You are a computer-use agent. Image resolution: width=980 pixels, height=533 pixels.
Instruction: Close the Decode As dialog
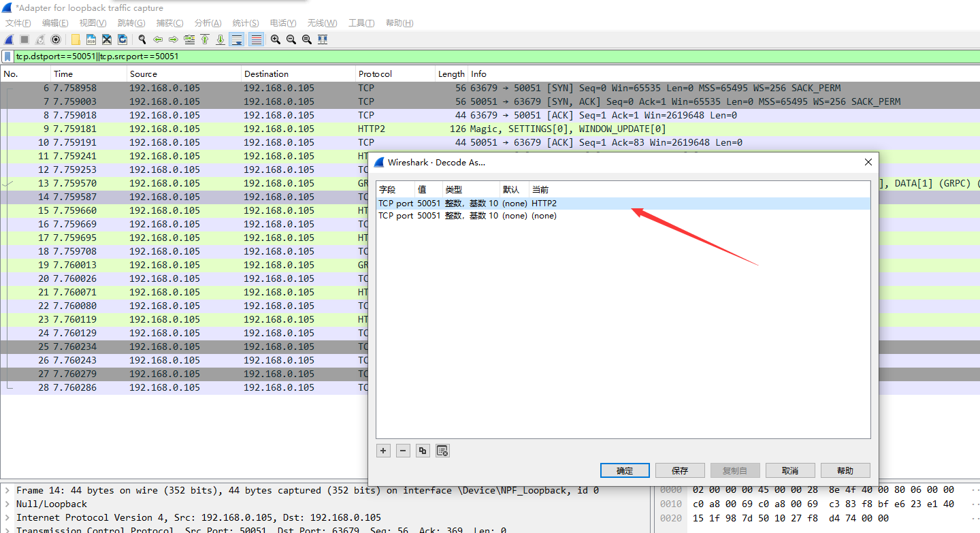pos(868,162)
